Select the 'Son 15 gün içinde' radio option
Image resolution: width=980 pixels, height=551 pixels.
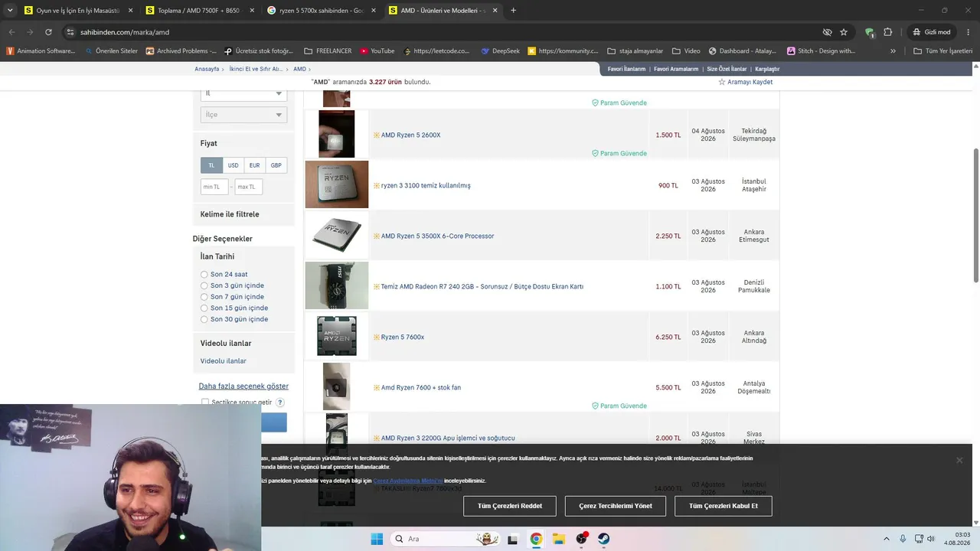point(204,308)
